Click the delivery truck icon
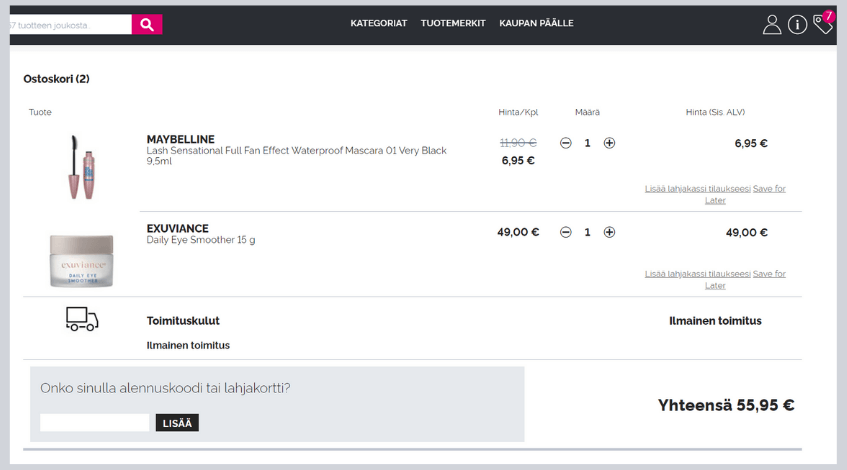847x470 pixels. 82,319
